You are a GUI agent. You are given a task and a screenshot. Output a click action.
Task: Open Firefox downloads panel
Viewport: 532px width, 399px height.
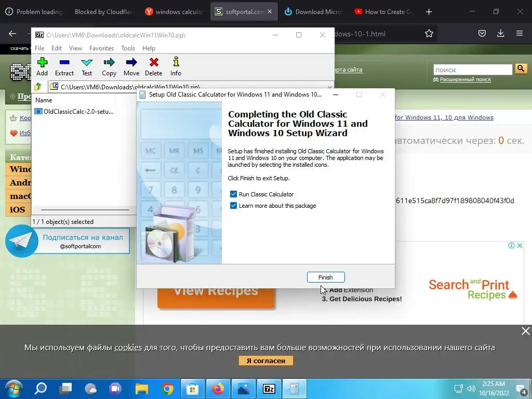[500, 33]
